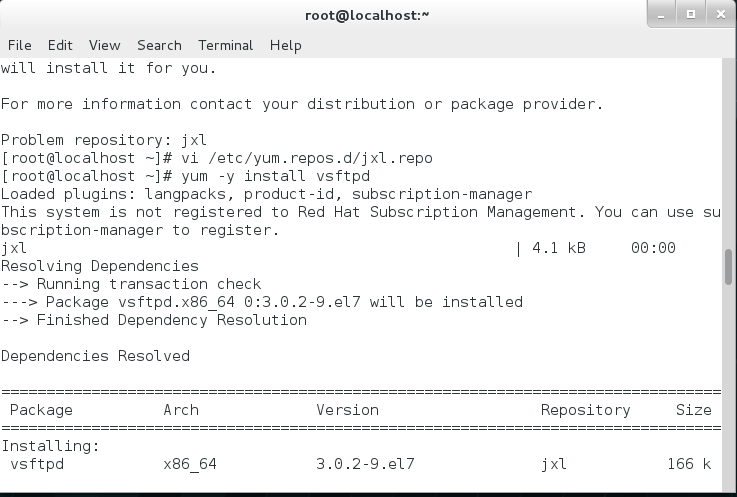
Task: Click the Version column header text
Action: click(x=347, y=410)
